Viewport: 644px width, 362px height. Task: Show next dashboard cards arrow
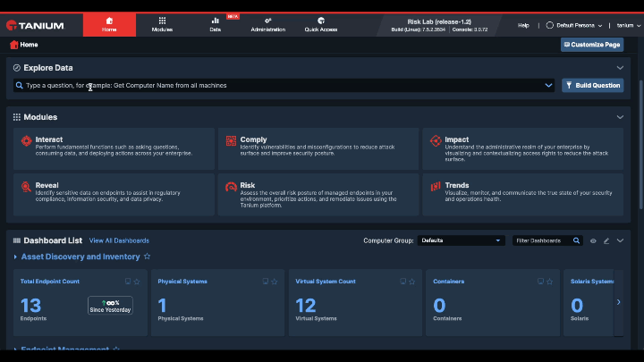(x=619, y=302)
